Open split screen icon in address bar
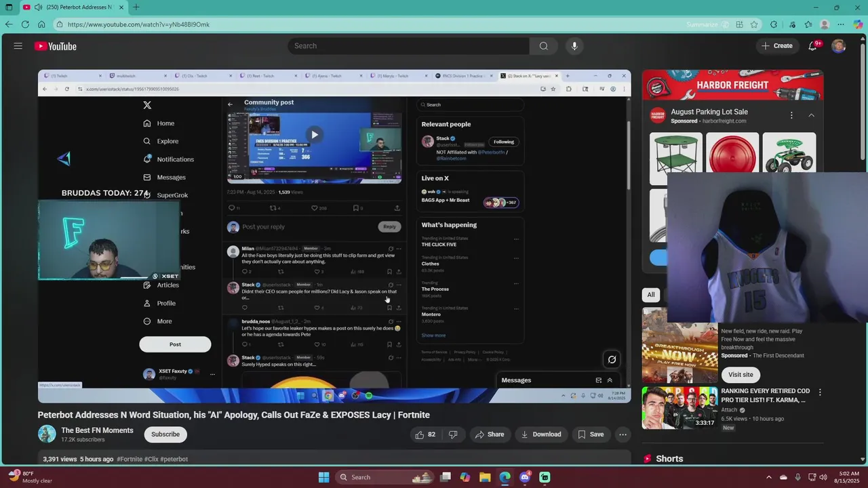Image resolution: width=868 pixels, height=488 pixels. (739, 24)
